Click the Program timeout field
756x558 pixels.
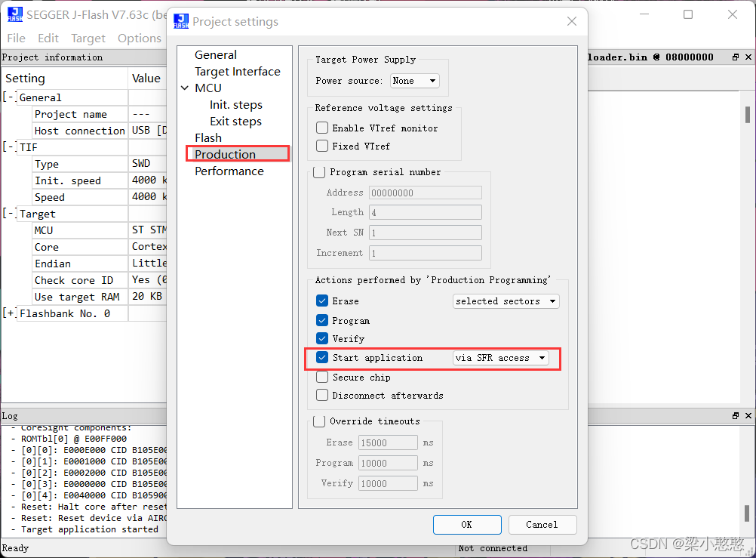click(x=388, y=463)
